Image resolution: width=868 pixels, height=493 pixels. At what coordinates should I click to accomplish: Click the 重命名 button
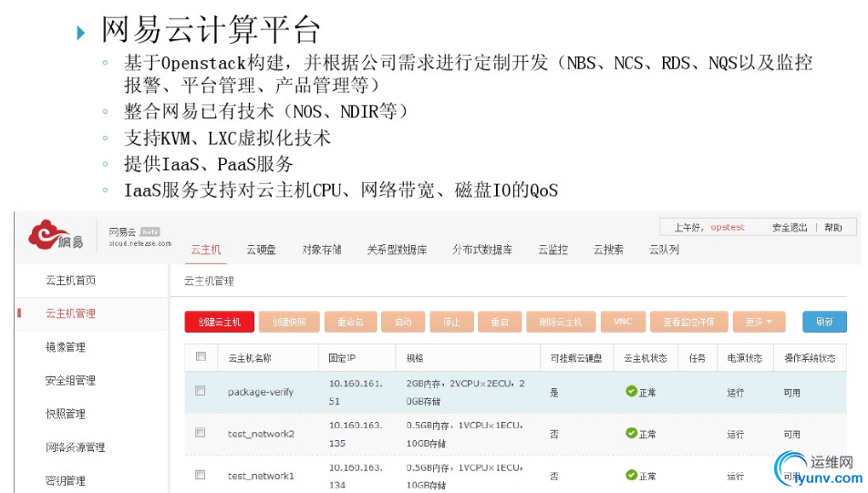(350, 322)
